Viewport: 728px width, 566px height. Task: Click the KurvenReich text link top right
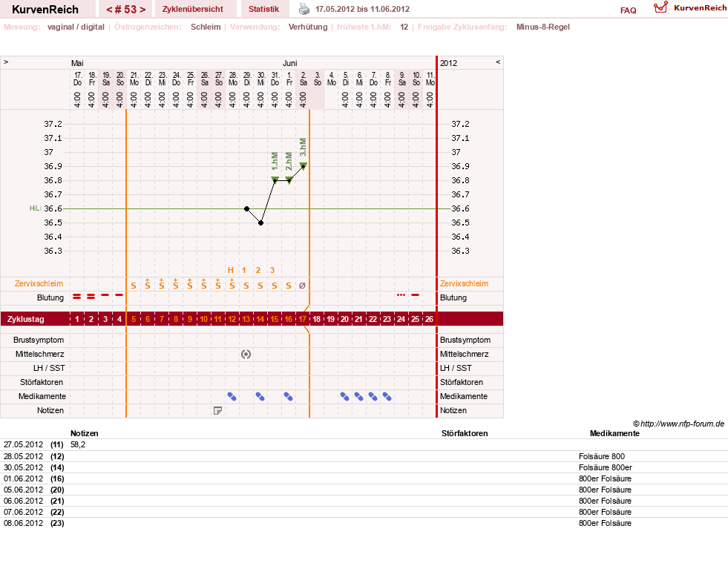(700, 8)
